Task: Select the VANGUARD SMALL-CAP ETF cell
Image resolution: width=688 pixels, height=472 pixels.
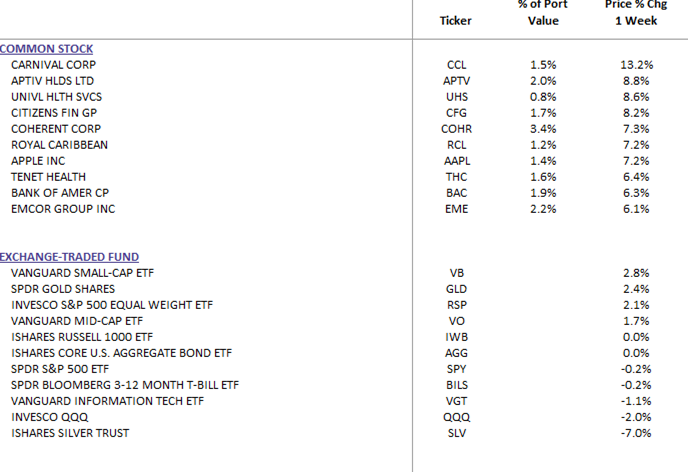Action: click(82, 272)
